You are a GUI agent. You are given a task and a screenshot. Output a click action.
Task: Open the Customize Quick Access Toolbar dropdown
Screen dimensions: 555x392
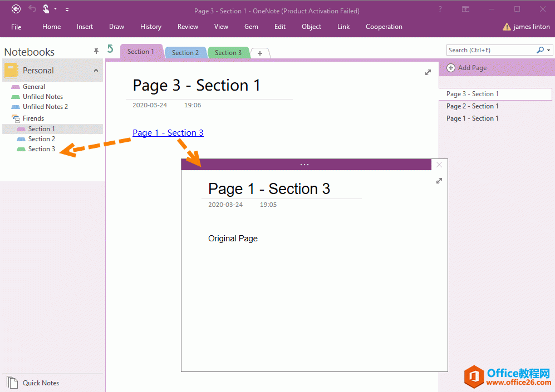67,9
